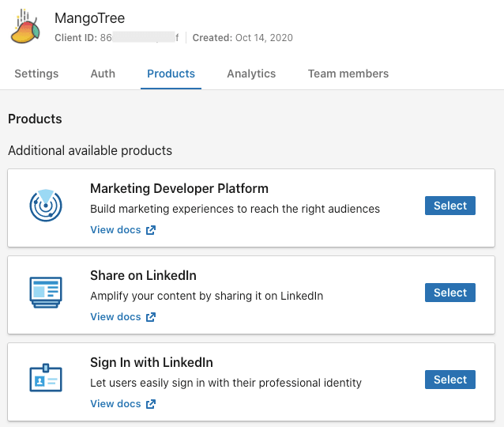Open the Team members tab

click(348, 74)
